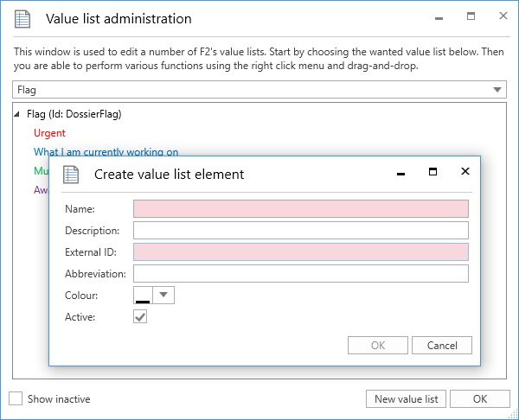Click the black Colour swatch
Image resolution: width=519 pixels, height=420 pixels.
pyautogui.click(x=142, y=296)
